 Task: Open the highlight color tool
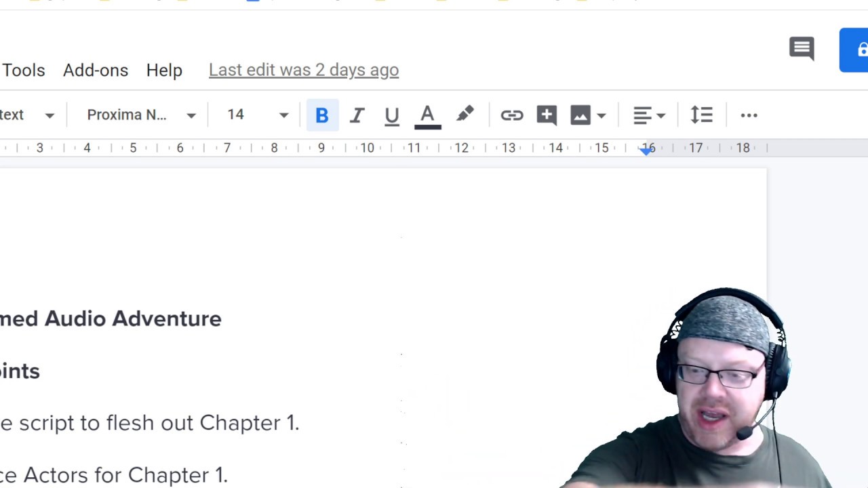[465, 115]
